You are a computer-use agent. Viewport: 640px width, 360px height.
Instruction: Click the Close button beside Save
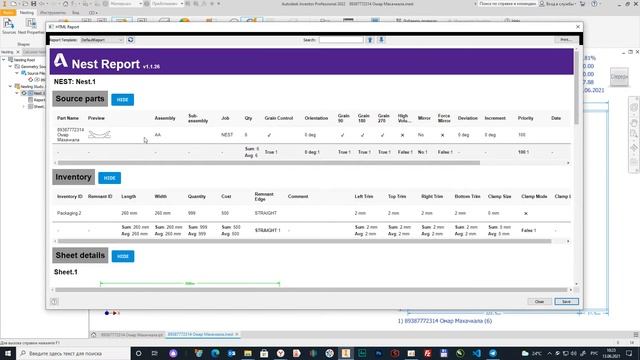539,302
